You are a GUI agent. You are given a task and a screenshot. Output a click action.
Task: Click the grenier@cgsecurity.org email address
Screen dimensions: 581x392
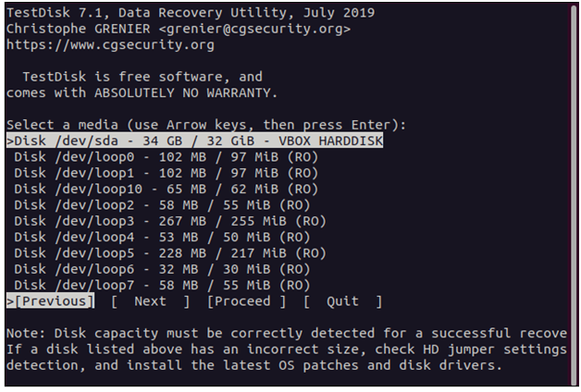254,29
